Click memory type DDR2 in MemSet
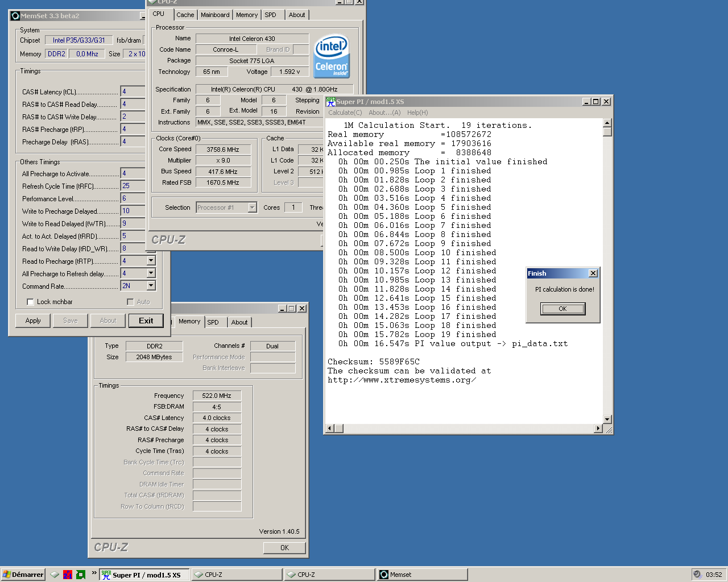728x582 pixels. 57,54
